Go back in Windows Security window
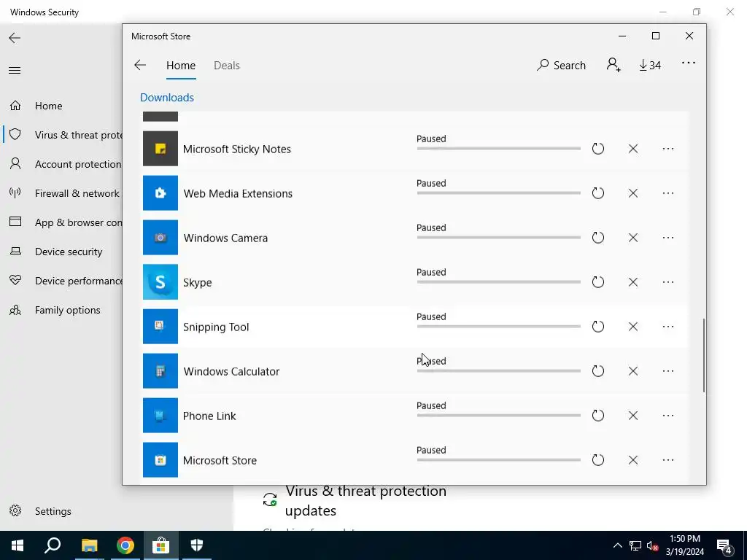Screen dimensions: 747x560 tap(15, 38)
